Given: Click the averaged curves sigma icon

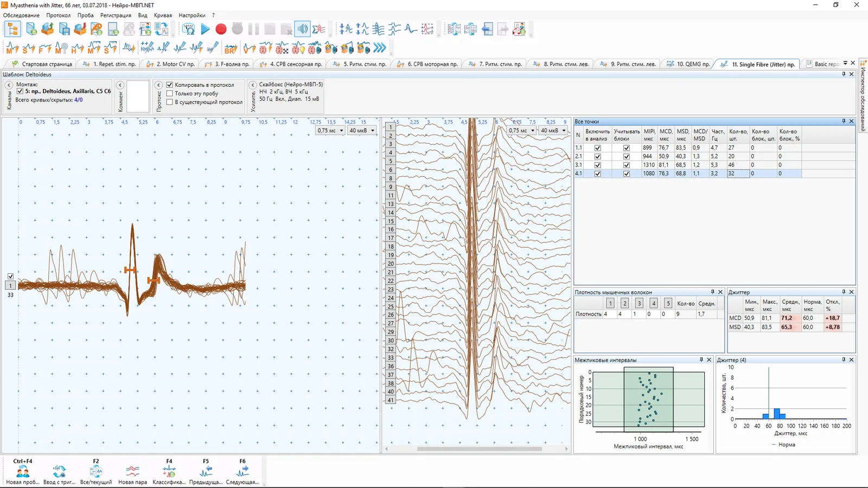Looking at the screenshot, I should pyautogui.click(x=319, y=29).
